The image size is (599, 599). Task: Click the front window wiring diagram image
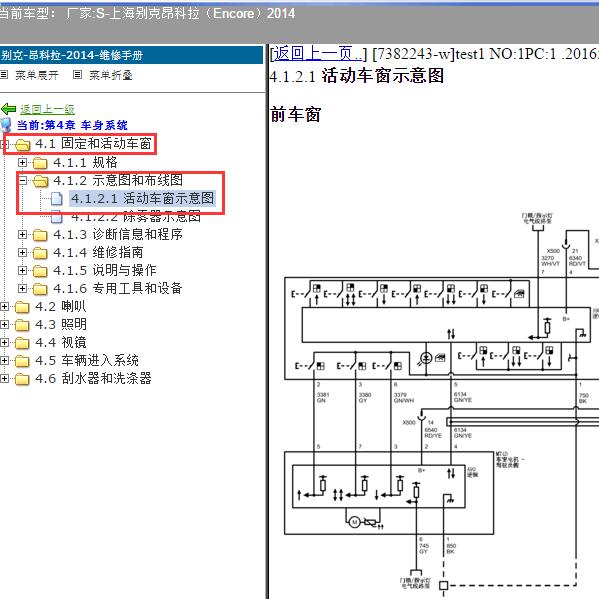tap(441, 405)
